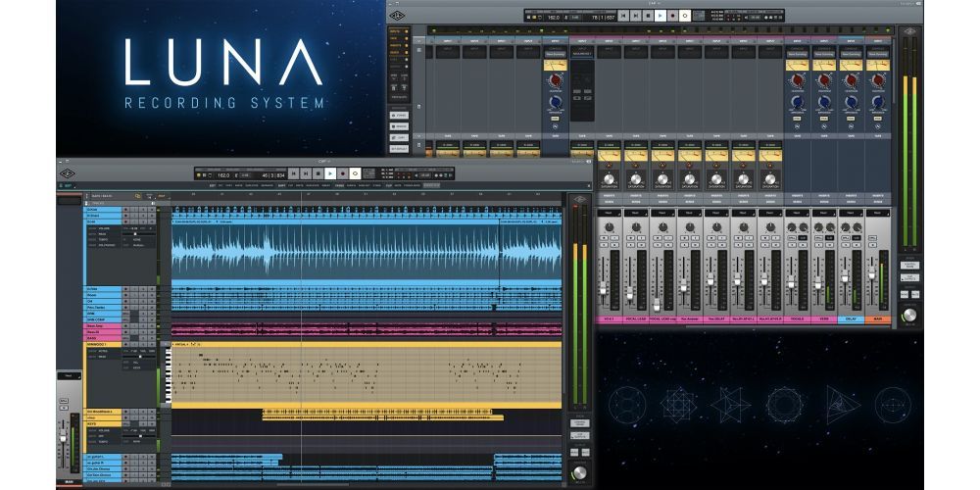Open Main output dropdown in timeline window sidebar

click(70, 375)
